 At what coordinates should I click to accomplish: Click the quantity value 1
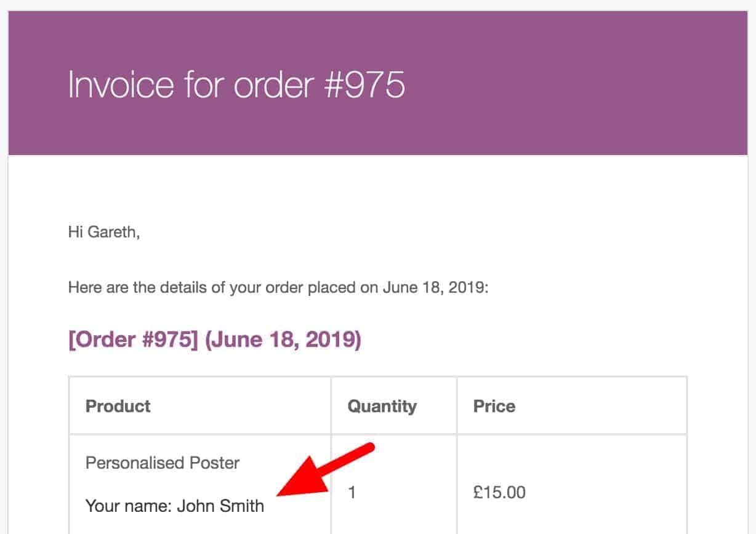point(352,493)
